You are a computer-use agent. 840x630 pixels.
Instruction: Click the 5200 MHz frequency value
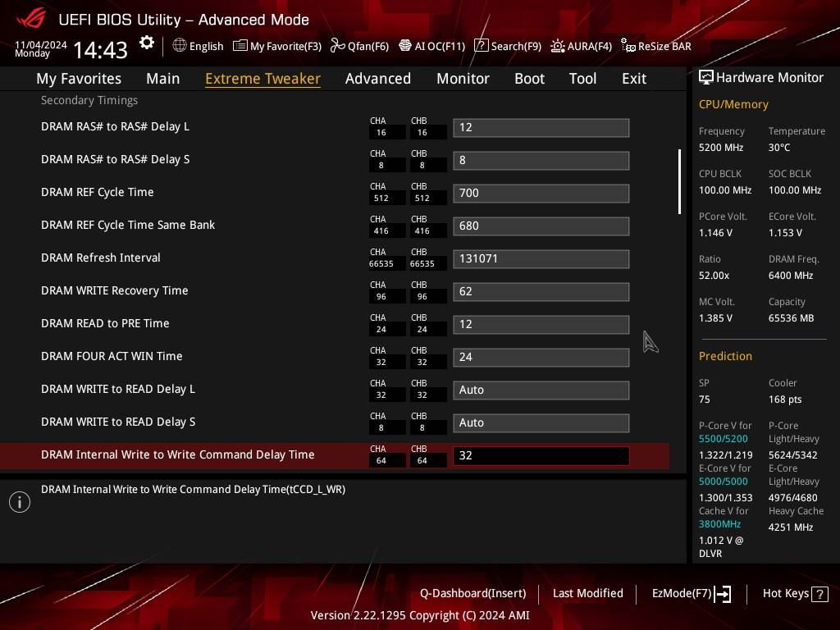[x=721, y=148]
